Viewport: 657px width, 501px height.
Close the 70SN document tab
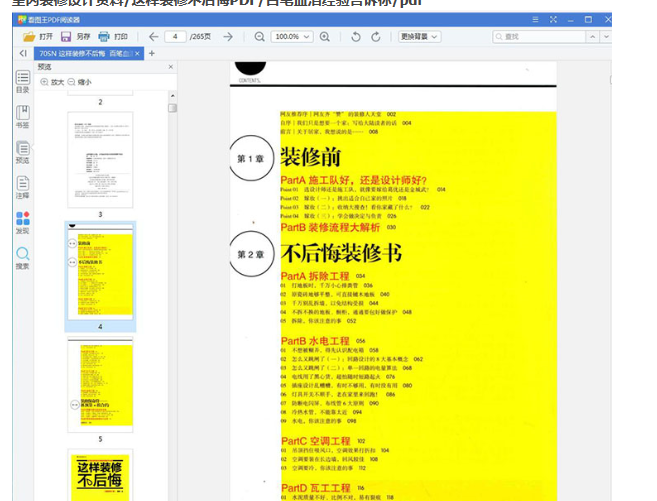click(x=137, y=54)
